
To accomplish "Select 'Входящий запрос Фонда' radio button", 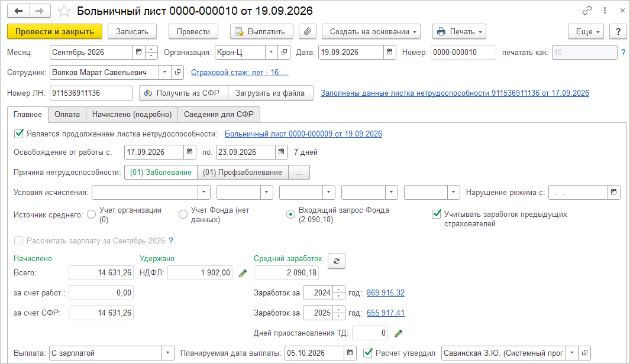I will tap(290, 214).
